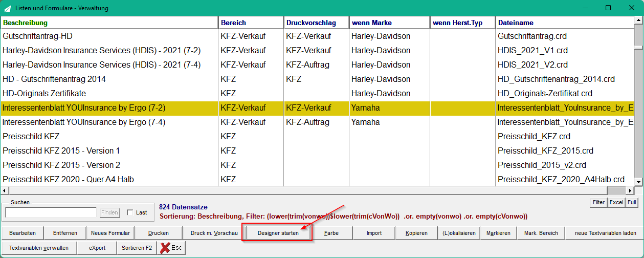Image resolution: width=644 pixels, height=258 pixels.
Task: Click filename Gutschriftantrag.crd
Action: (532, 36)
